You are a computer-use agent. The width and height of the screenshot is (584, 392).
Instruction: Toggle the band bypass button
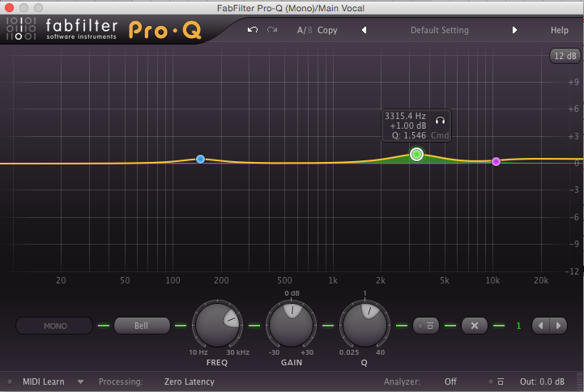point(426,326)
